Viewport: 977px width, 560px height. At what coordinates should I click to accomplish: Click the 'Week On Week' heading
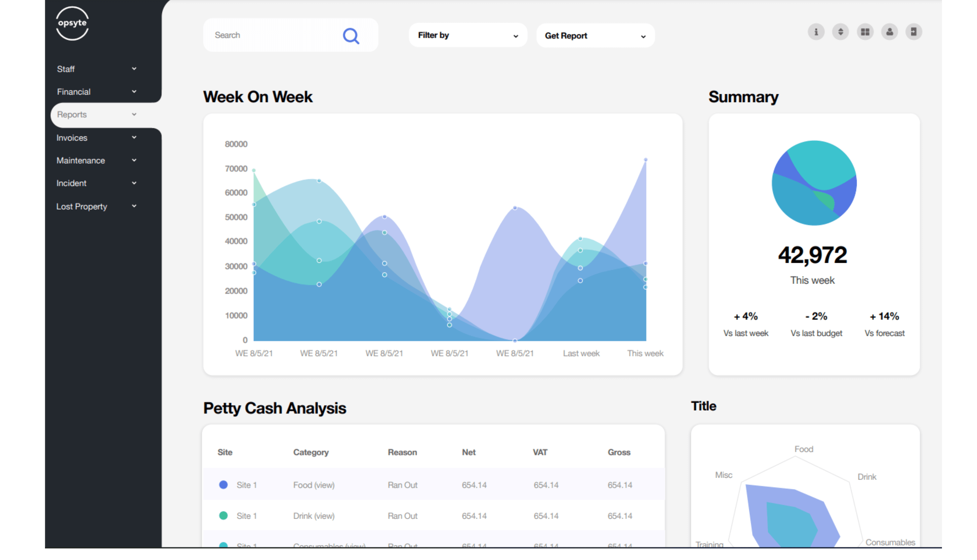coord(258,97)
